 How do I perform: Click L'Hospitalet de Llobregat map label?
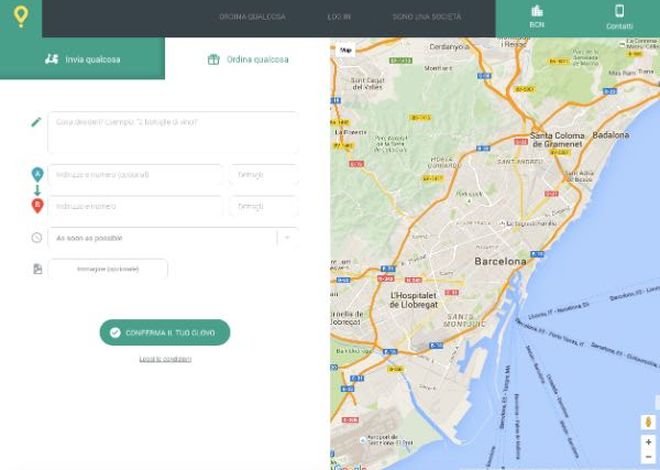click(x=414, y=300)
